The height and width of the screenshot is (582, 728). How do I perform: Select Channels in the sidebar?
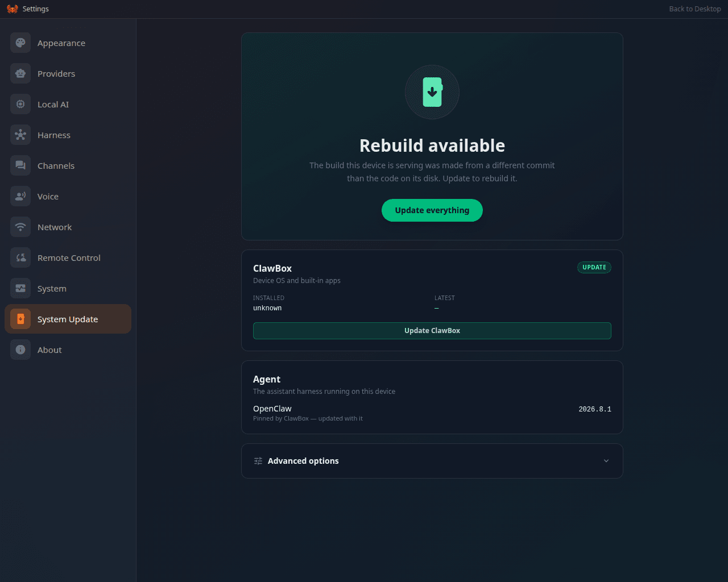click(68, 165)
